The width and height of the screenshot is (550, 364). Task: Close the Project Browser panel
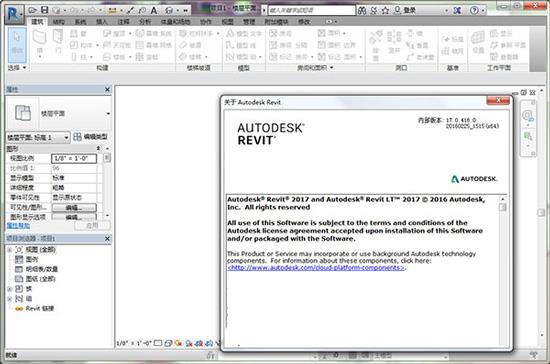click(x=107, y=239)
